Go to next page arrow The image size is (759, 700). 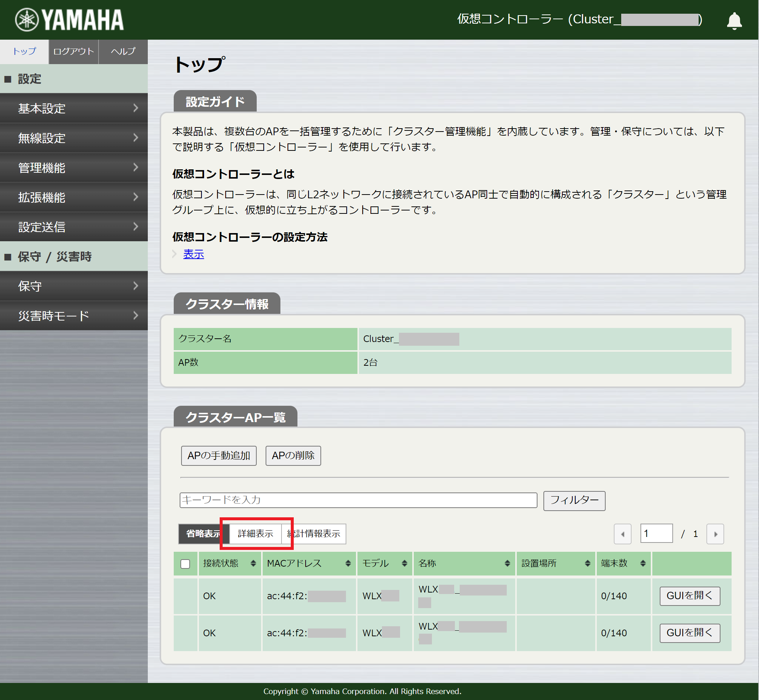click(715, 534)
